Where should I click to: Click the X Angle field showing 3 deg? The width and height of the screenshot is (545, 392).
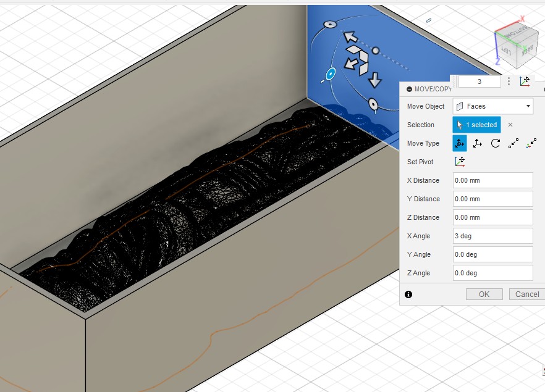pos(492,236)
